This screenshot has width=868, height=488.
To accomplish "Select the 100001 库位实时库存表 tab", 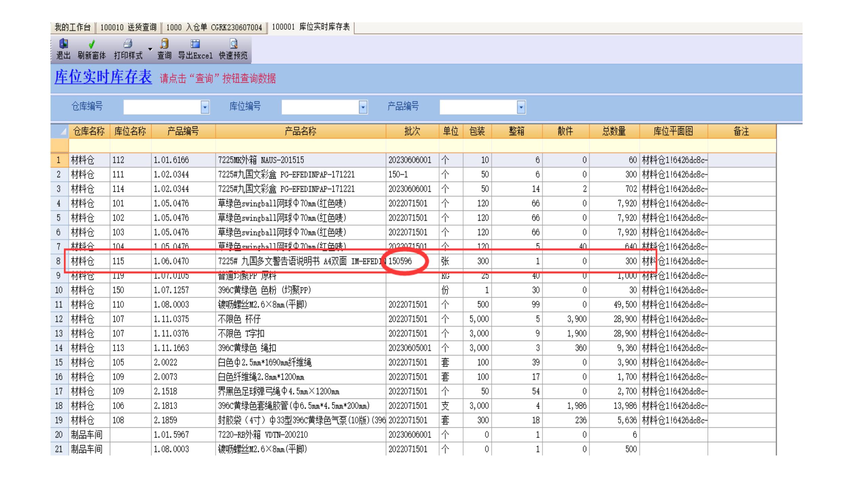I will (x=311, y=27).
